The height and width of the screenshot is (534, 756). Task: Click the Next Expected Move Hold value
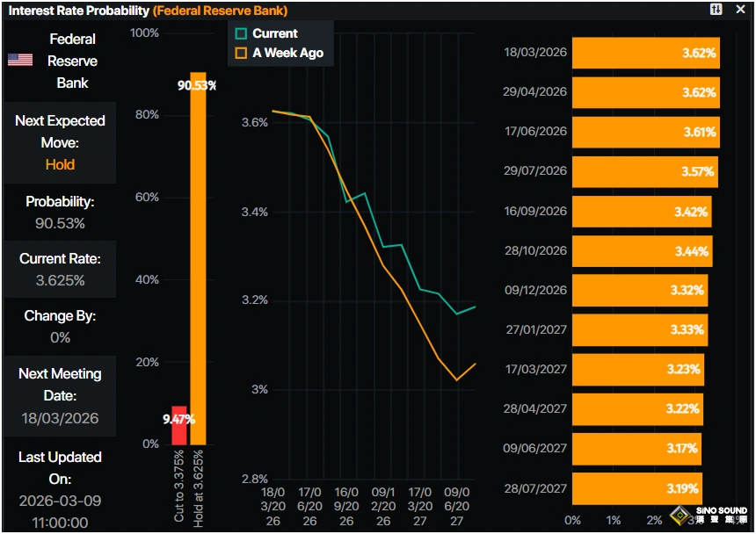(x=60, y=164)
